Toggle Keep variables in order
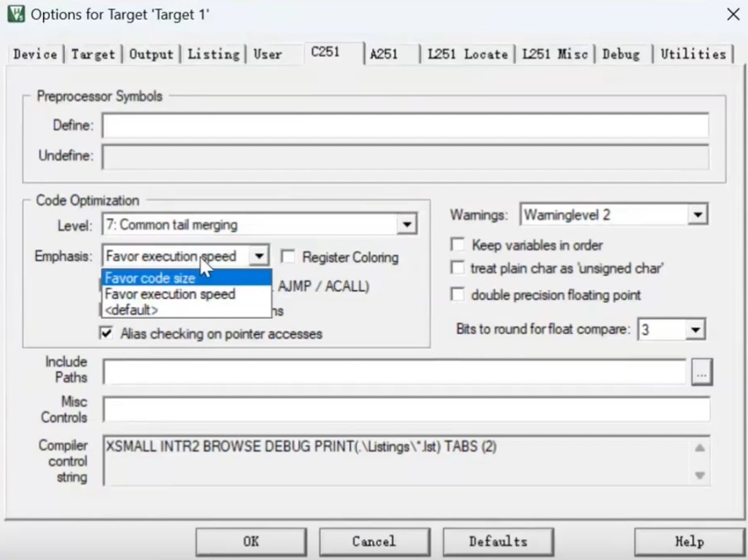 click(x=457, y=246)
